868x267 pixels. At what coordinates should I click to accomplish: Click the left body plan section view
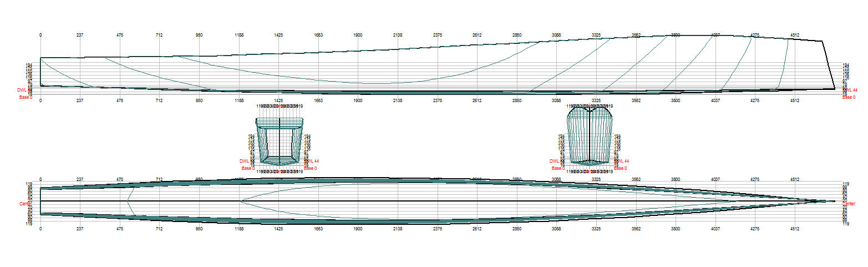point(279,142)
